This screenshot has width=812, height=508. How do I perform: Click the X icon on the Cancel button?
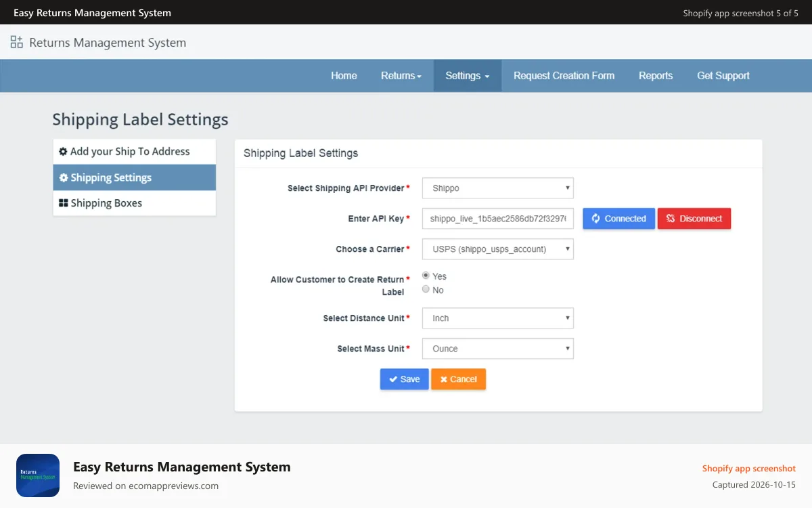coord(444,379)
